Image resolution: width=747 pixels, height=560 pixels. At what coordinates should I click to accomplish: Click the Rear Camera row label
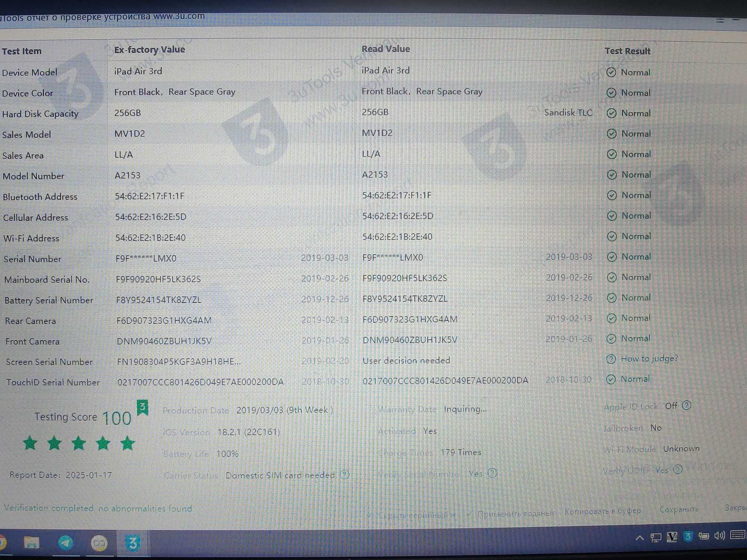[30, 321]
